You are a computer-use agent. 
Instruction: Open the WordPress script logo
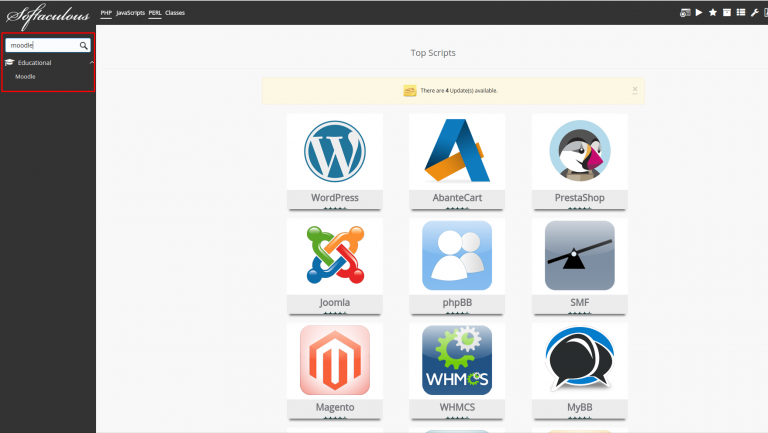335,151
